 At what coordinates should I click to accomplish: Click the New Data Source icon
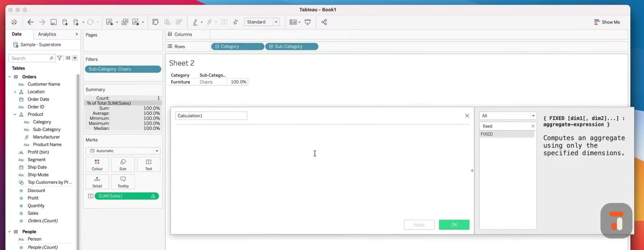pyautogui.click(x=65, y=22)
